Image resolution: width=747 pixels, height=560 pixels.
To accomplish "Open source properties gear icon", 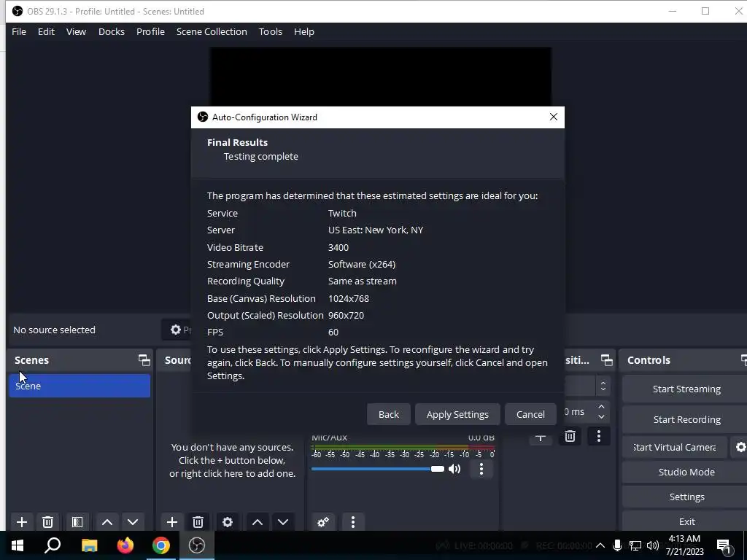I will coord(228,522).
